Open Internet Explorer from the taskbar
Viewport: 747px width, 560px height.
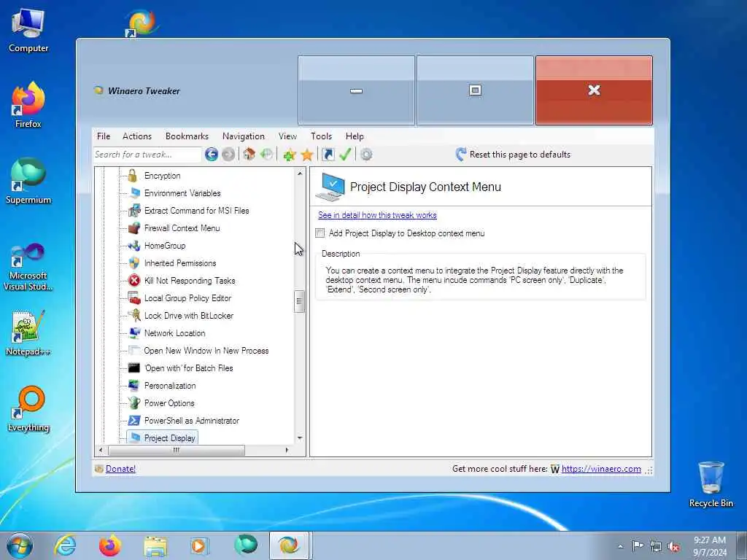pos(65,545)
